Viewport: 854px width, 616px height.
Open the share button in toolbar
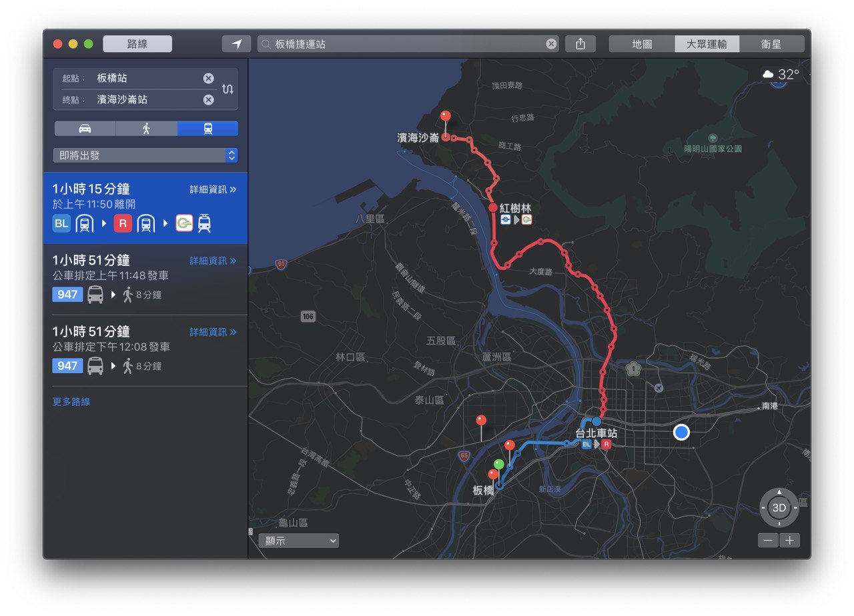[580, 44]
